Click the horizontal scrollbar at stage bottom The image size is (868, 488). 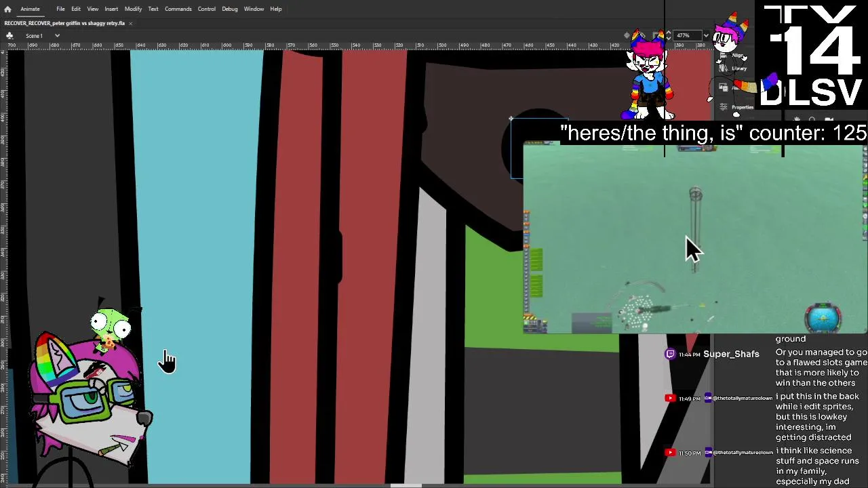pos(406,485)
